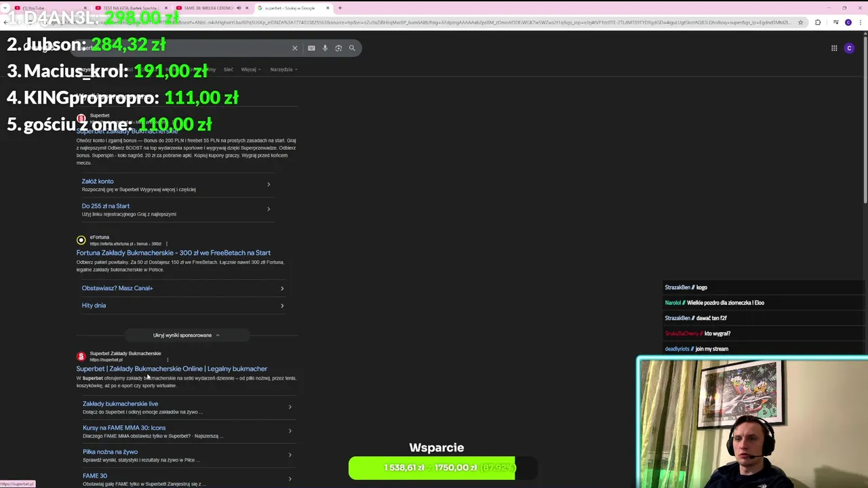Image resolution: width=868 pixels, height=488 pixels.
Task: Click the Superbet sponsored favicon
Action: (x=81, y=119)
